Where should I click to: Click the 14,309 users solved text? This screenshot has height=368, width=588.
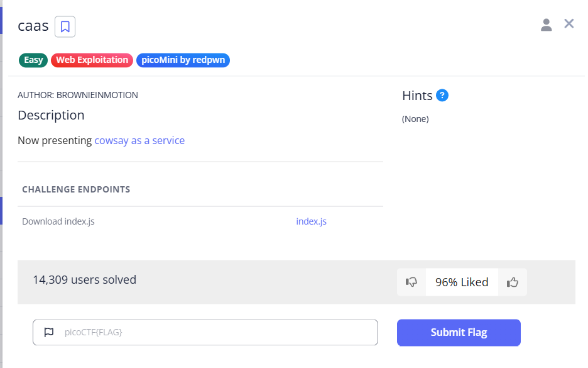pyautogui.click(x=84, y=280)
